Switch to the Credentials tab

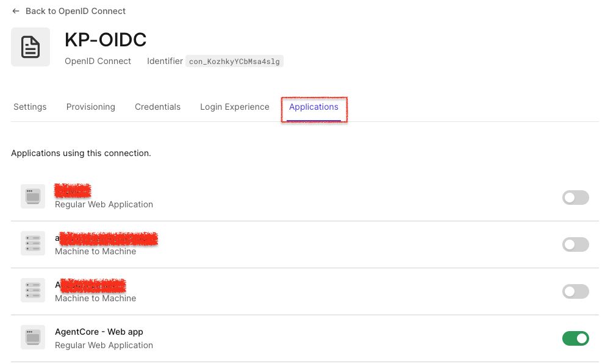click(x=157, y=107)
